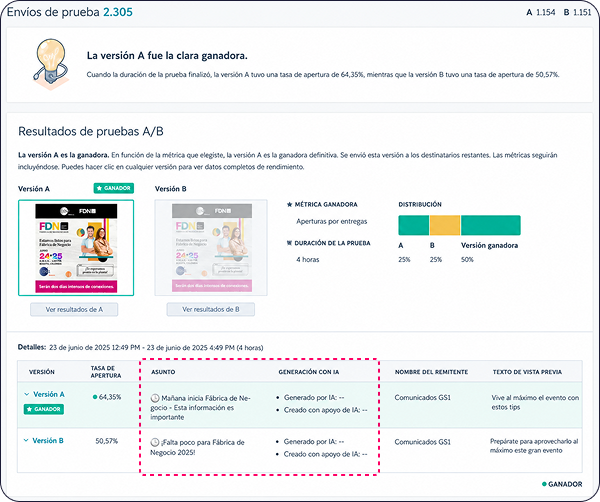
Task: Click the A 1.154 count at top
Action: pos(541,12)
